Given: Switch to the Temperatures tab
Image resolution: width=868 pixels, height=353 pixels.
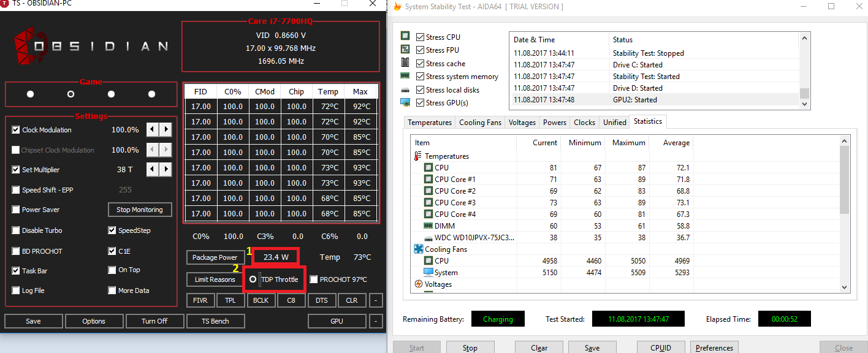Looking at the screenshot, I should point(430,123).
